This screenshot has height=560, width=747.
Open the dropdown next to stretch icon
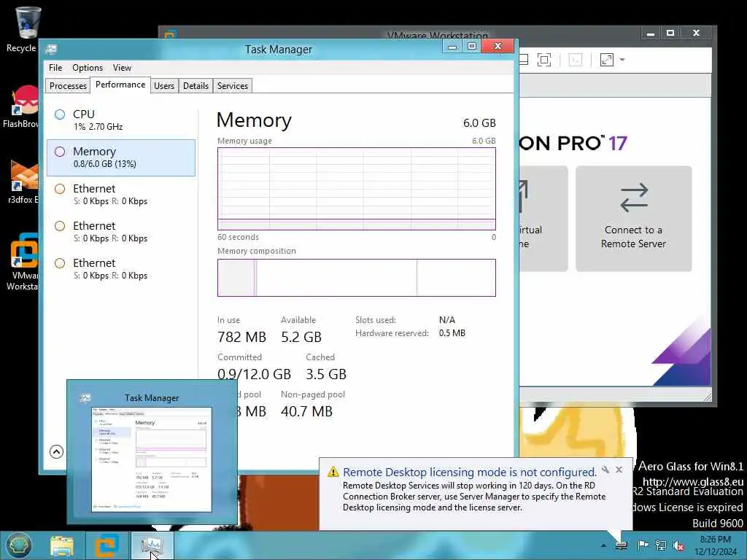(x=622, y=60)
